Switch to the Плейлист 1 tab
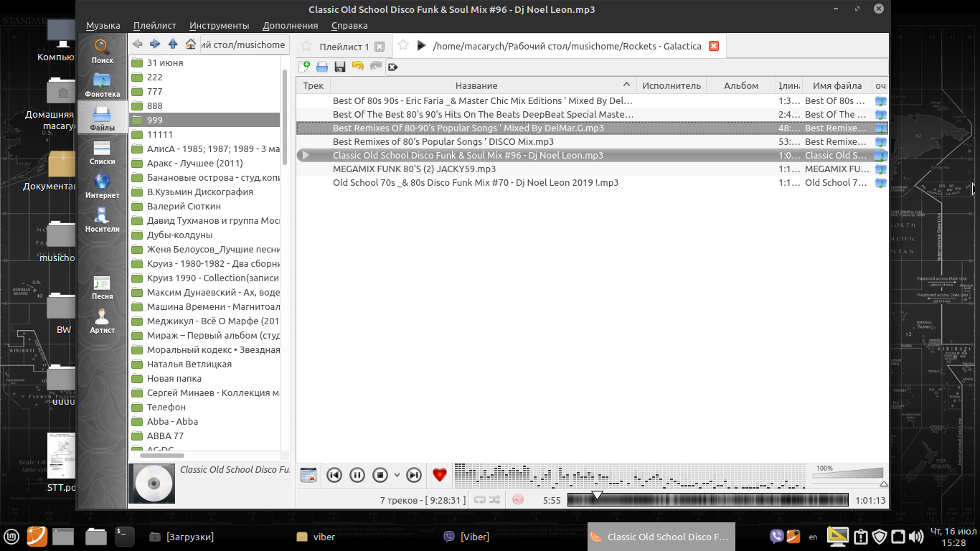Image resolution: width=980 pixels, height=551 pixels. coord(344,47)
